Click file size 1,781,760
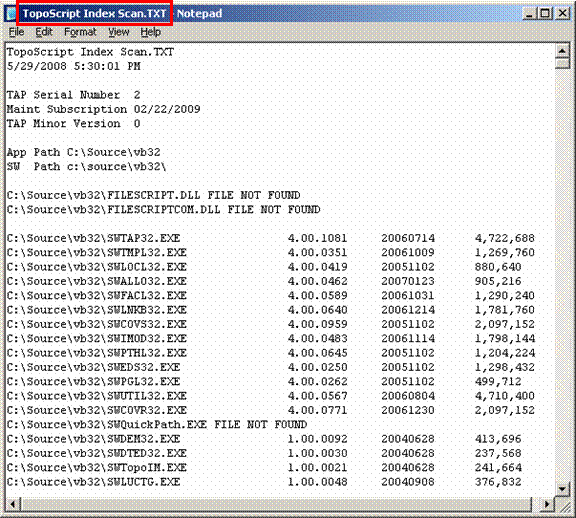This screenshot has width=576, height=518. (x=505, y=310)
